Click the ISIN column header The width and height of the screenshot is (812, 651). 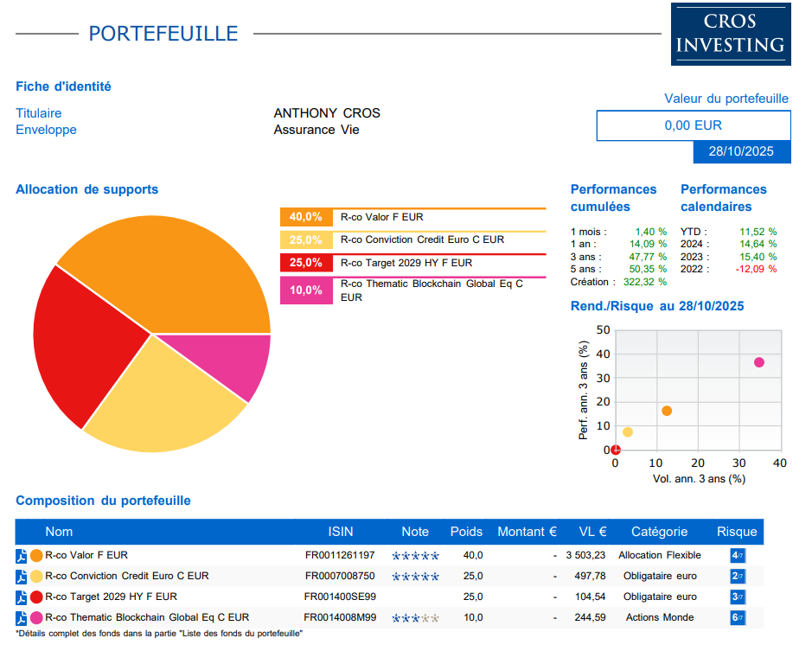[340, 532]
